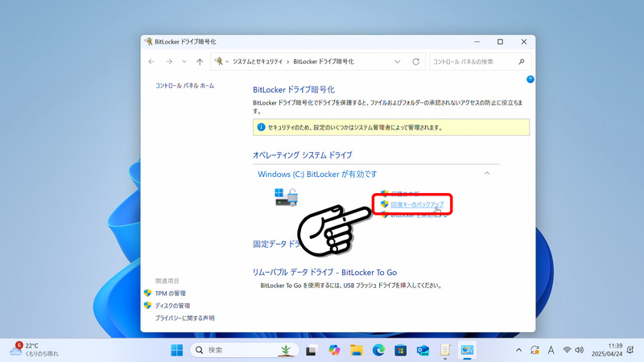Open Task View from taskbar
644x362 pixels.
[312, 351]
